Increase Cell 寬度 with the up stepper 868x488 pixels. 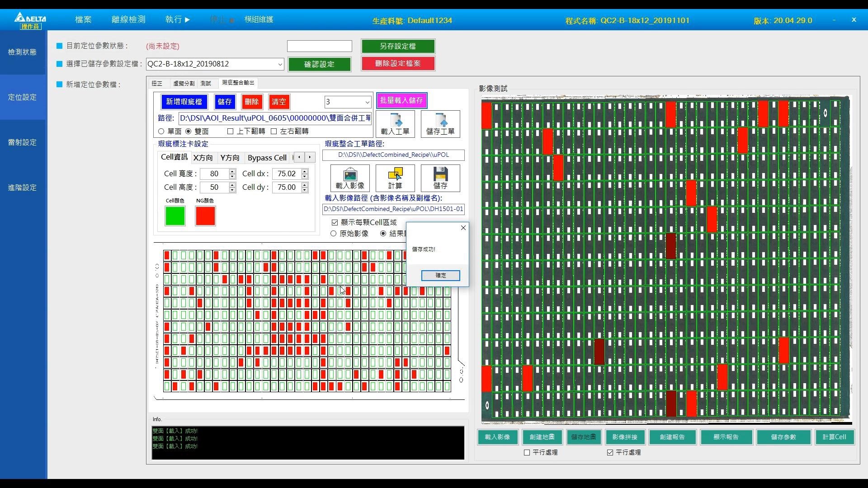(232, 171)
